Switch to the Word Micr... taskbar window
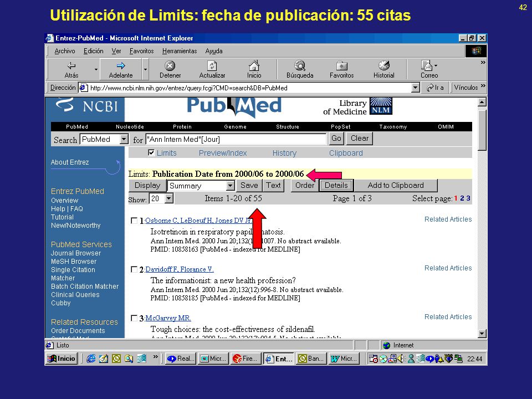This screenshot has height=399, width=532. [x=344, y=359]
